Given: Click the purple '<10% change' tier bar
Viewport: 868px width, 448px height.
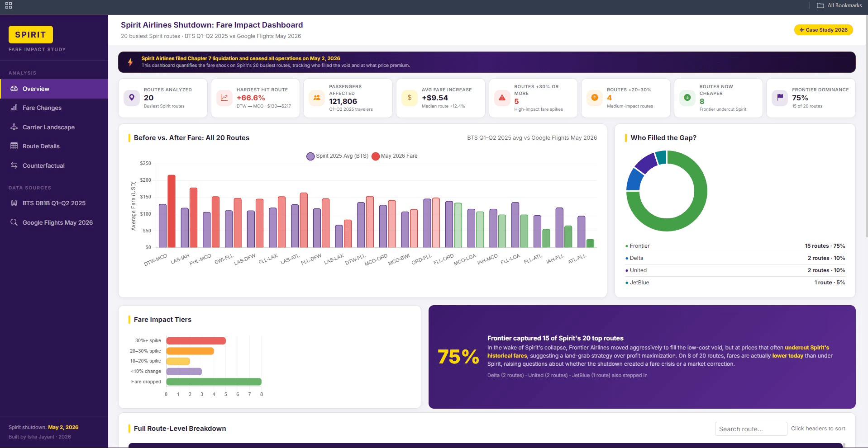Looking at the screenshot, I should click(184, 371).
